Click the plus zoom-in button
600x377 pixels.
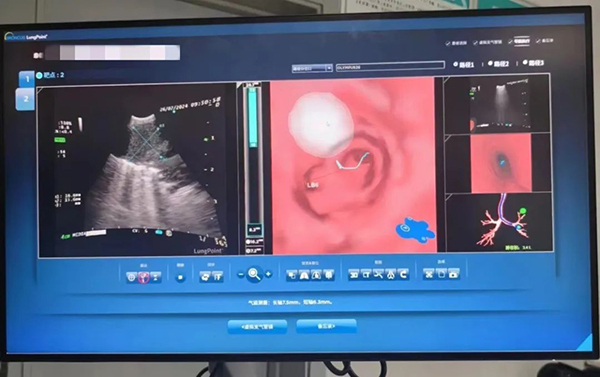268,274
